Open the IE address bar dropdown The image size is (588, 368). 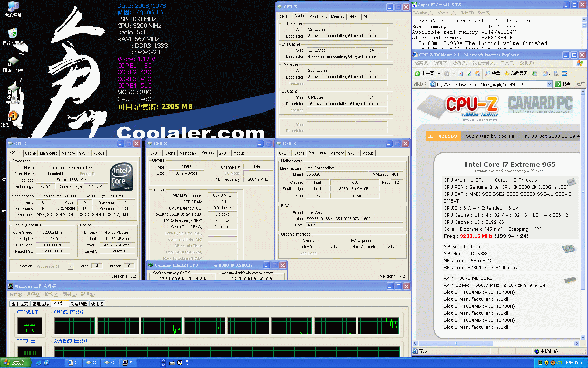pyautogui.click(x=549, y=84)
